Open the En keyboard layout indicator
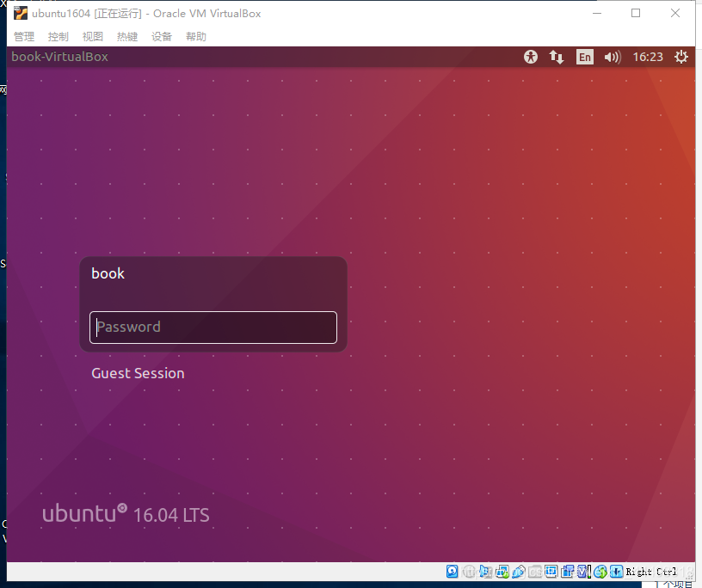 (585, 57)
